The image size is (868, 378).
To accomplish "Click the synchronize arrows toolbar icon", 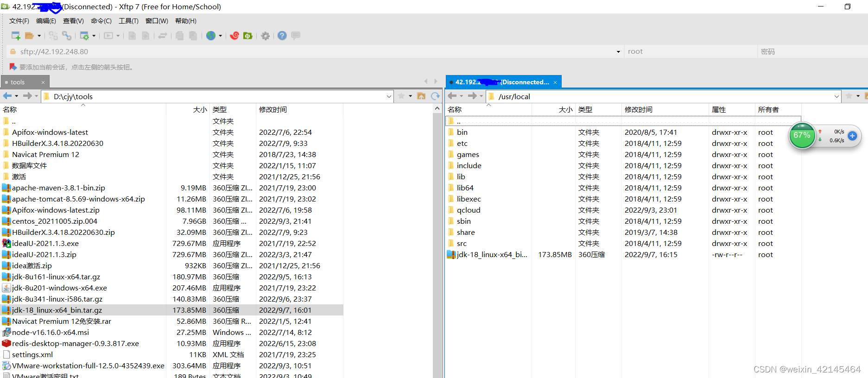I will 162,36.
